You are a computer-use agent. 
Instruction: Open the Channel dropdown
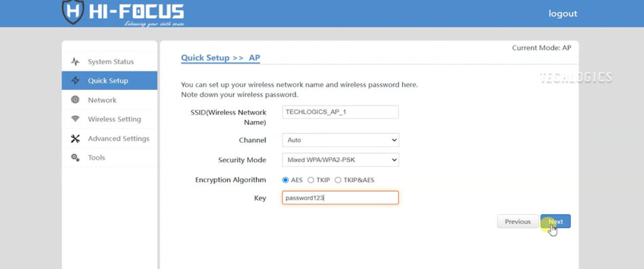click(x=340, y=140)
